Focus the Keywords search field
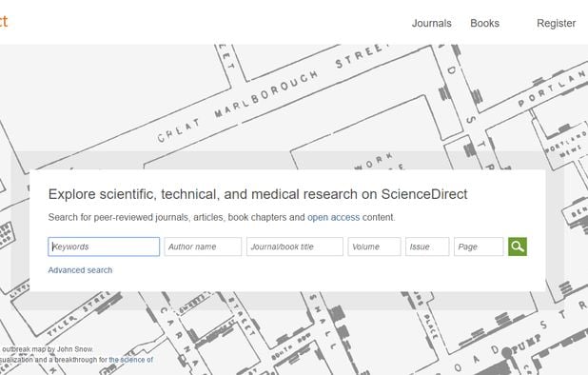This screenshot has width=588, height=375. (x=104, y=247)
